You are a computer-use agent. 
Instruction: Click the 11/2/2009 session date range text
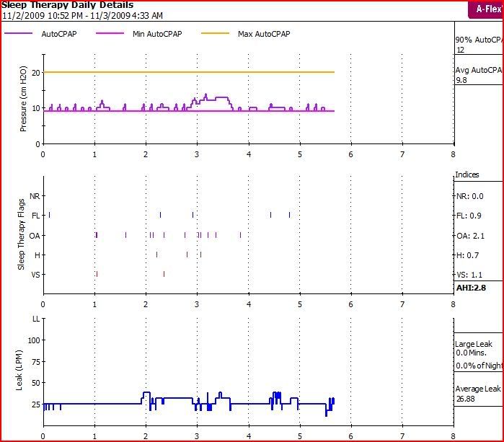(81, 15)
